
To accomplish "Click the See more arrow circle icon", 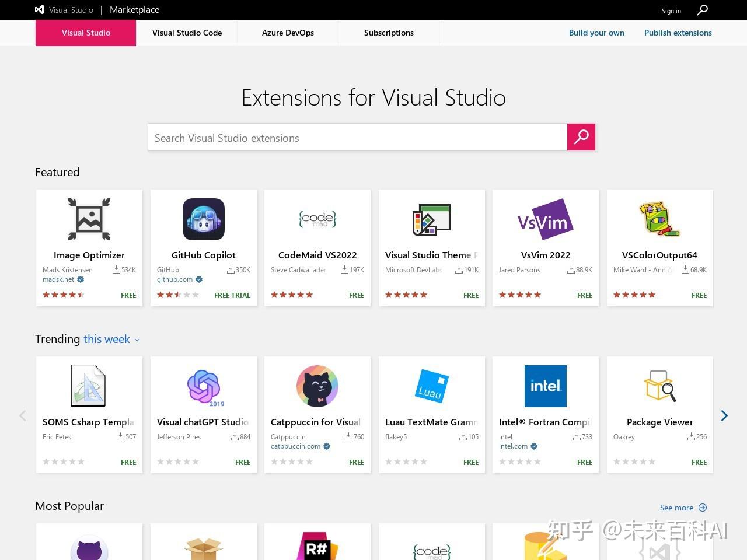I will point(703,508).
